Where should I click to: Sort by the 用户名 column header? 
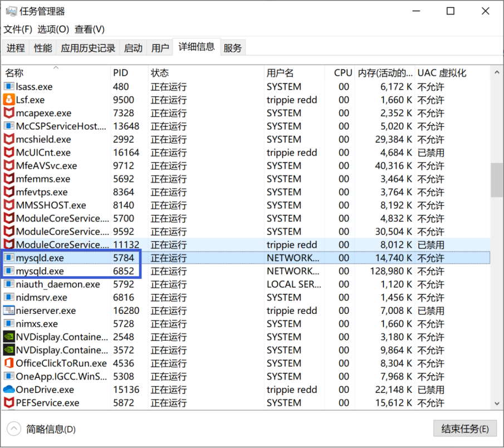tap(295, 73)
